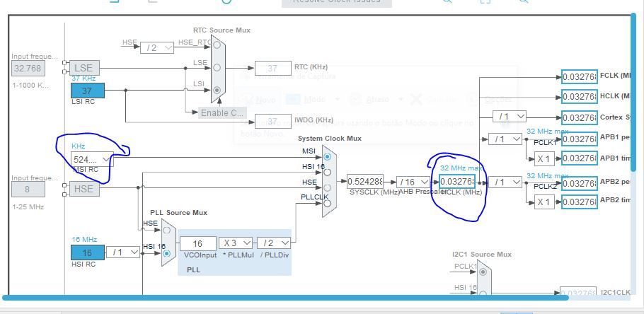This screenshot has height=314, width=644.
Task: Click the HSE oscillator block
Action: coord(84,189)
